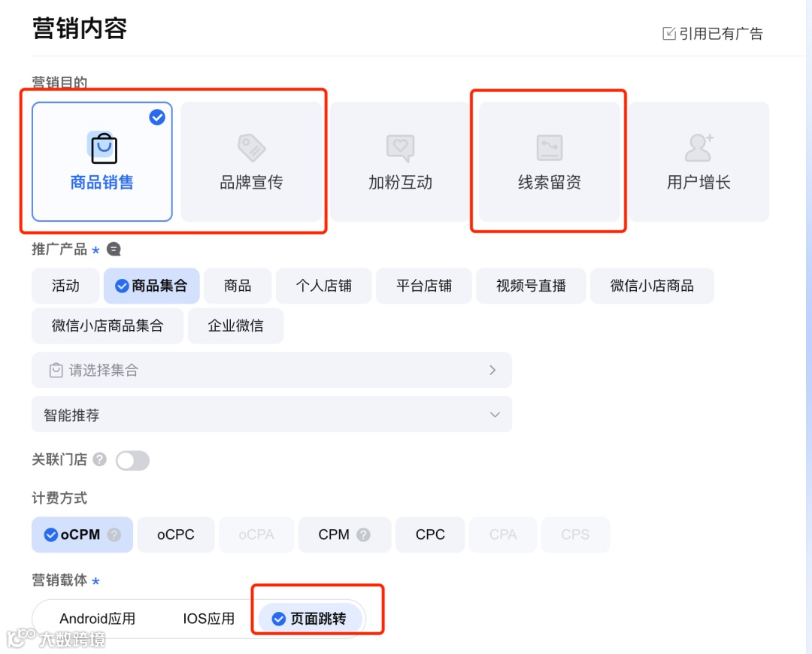Select the oCPC billing method
This screenshot has height=654, width=812.
[175, 534]
